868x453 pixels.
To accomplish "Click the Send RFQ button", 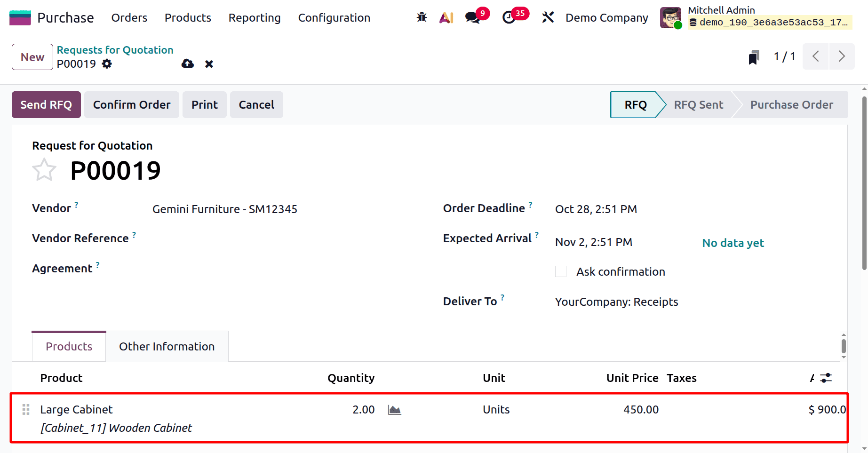I will 46,104.
